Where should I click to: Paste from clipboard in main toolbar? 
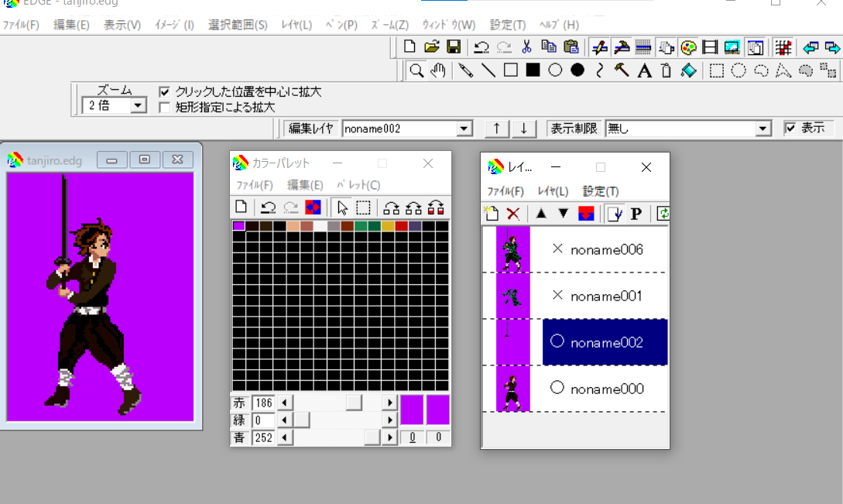571,47
